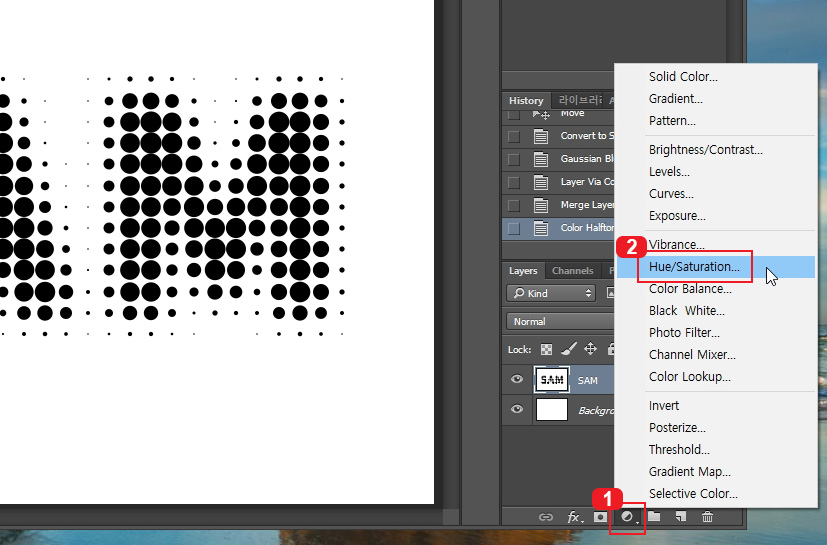The width and height of the screenshot is (827, 545).
Task: Set history brush source for Color Halftone
Action: click(x=514, y=228)
